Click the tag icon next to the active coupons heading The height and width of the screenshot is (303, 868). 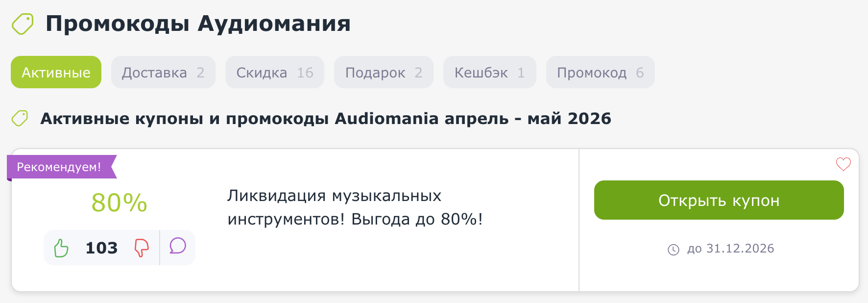click(x=19, y=118)
